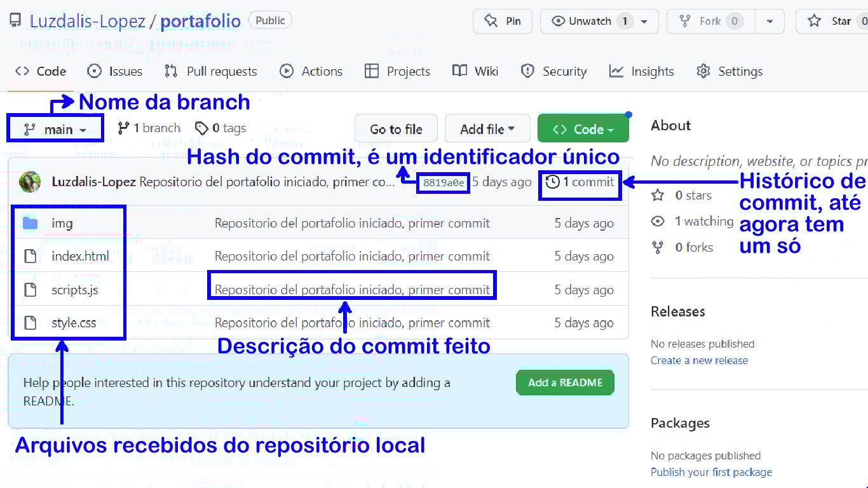Open the commit author name Luzdalis-Lopez
The image size is (868, 488).
tap(93, 182)
